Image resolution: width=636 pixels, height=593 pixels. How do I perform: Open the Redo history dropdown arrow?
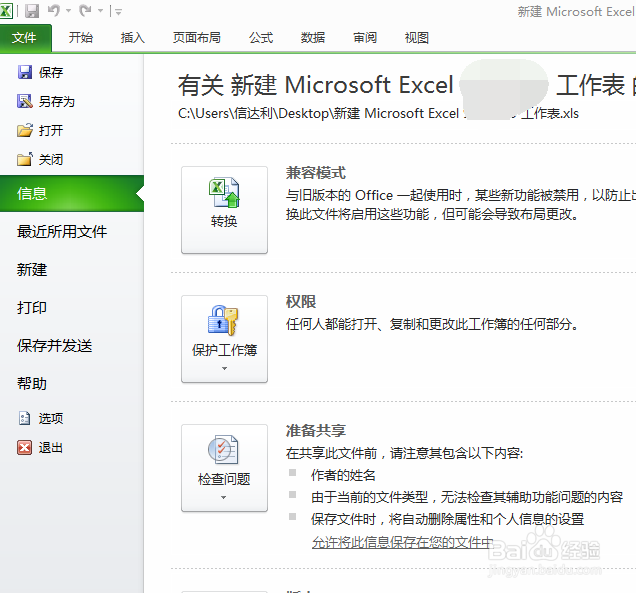click(100, 11)
